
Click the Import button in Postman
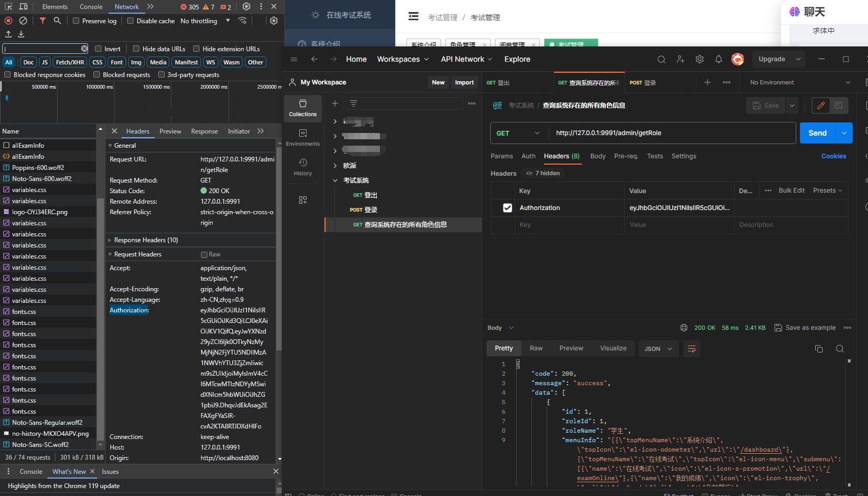click(x=464, y=82)
